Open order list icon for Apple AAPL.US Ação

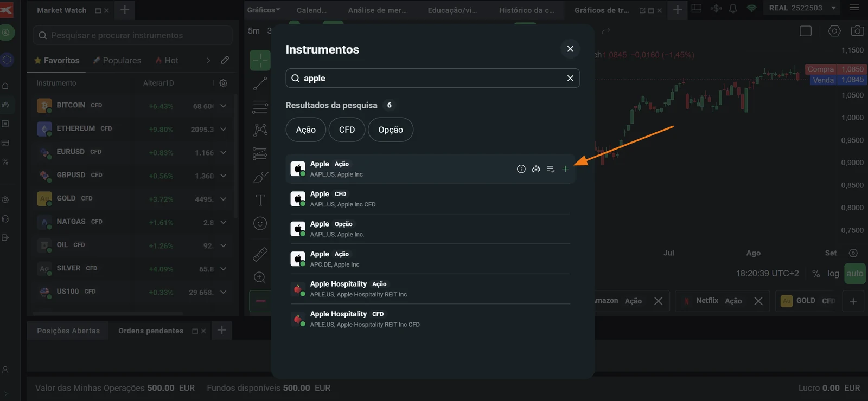click(x=551, y=169)
